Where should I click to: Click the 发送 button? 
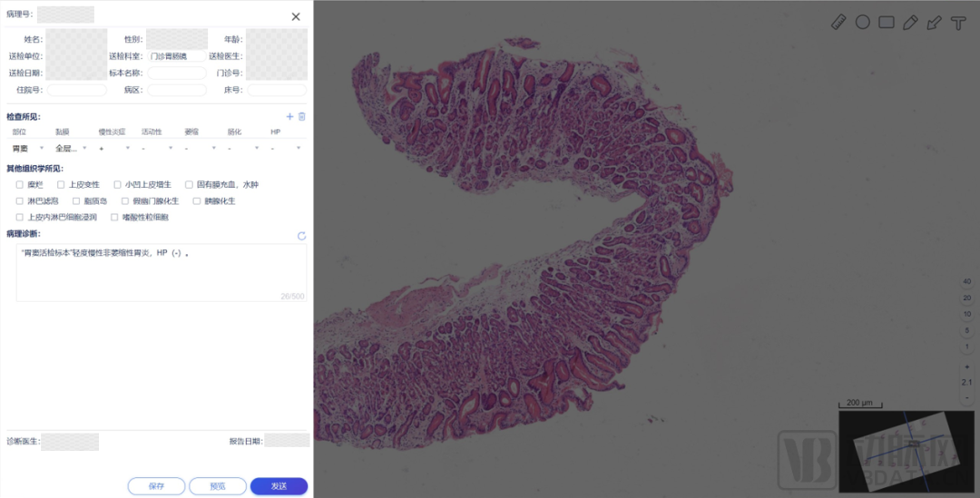coord(279,486)
